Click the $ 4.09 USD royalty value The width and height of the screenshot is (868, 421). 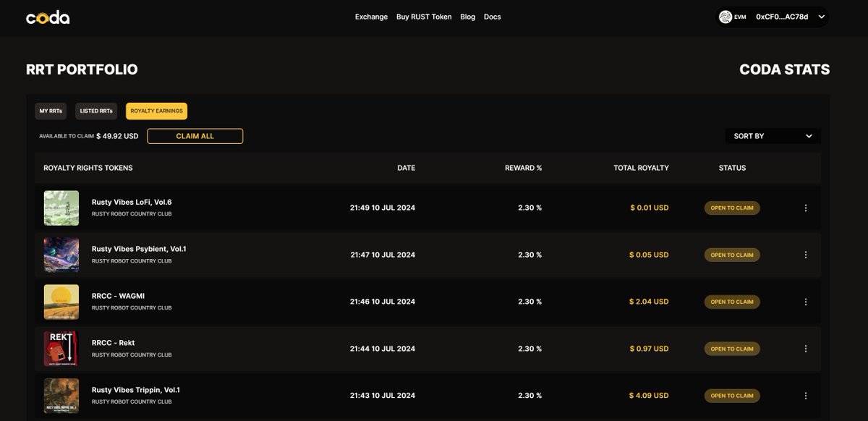click(x=649, y=396)
